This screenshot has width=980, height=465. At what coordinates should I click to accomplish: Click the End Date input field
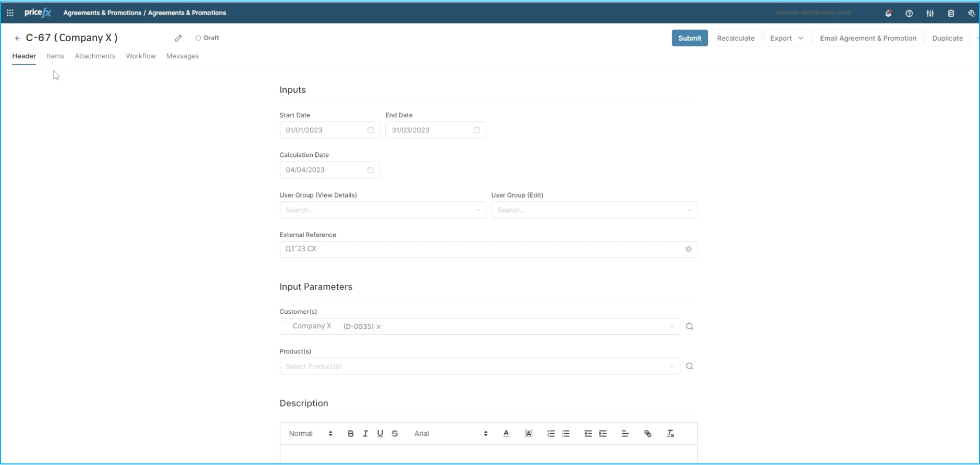(435, 130)
